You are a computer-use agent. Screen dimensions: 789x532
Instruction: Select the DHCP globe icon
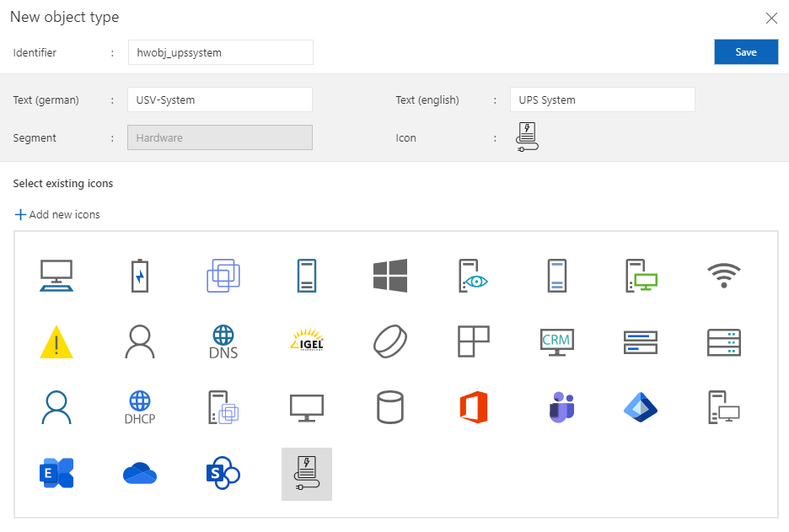click(x=140, y=407)
